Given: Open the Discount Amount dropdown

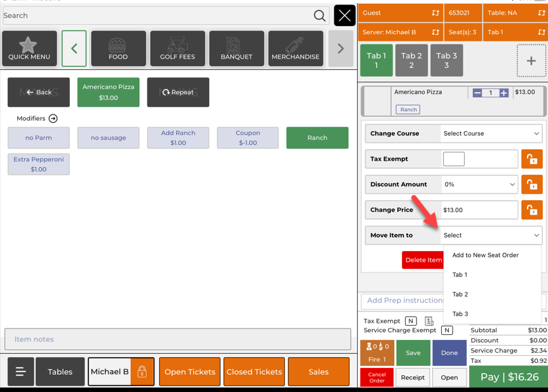Looking at the screenshot, I should click(479, 185).
